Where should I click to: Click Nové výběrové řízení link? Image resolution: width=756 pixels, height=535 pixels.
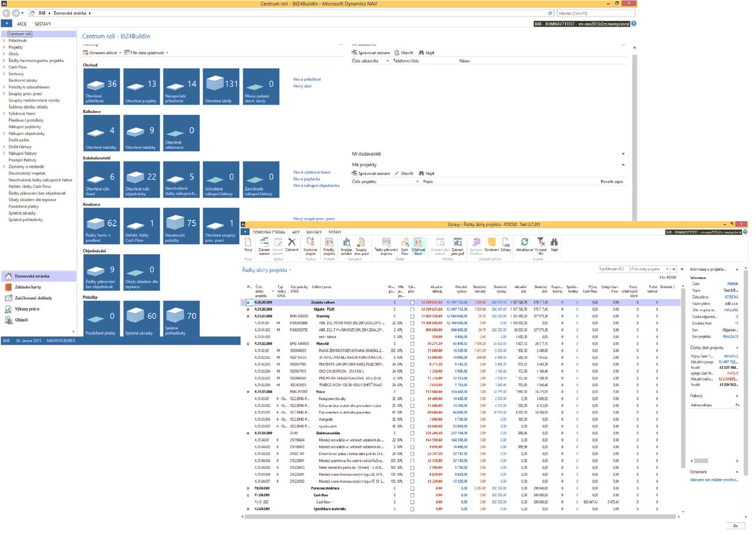(x=312, y=172)
